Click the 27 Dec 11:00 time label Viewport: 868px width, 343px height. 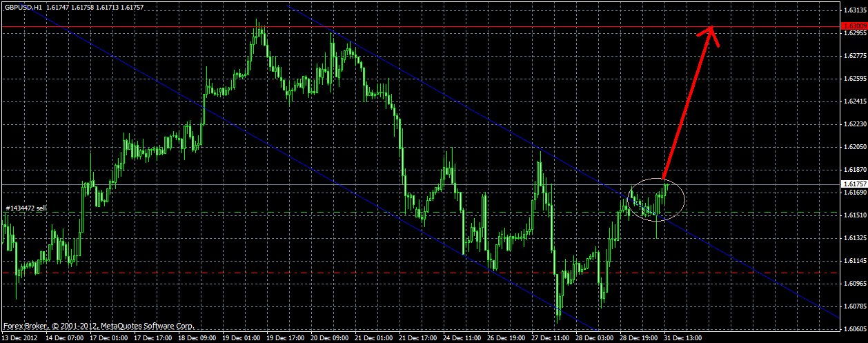click(x=550, y=338)
